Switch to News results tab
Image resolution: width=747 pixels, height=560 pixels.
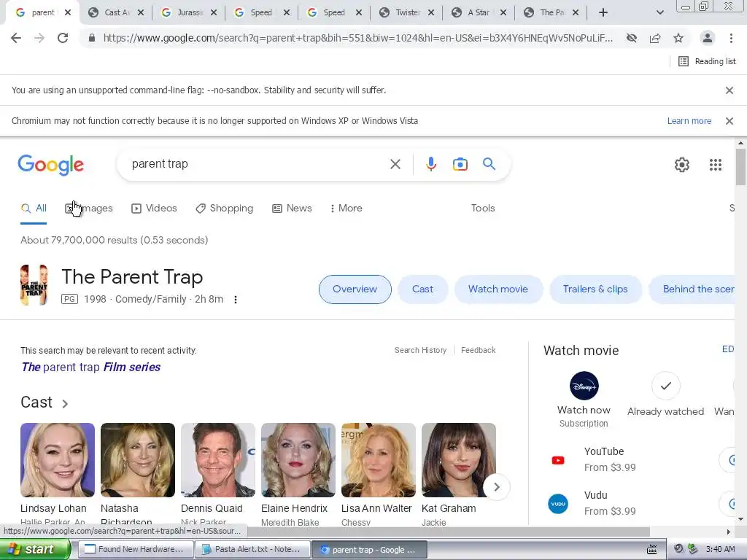click(x=292, y=208)
